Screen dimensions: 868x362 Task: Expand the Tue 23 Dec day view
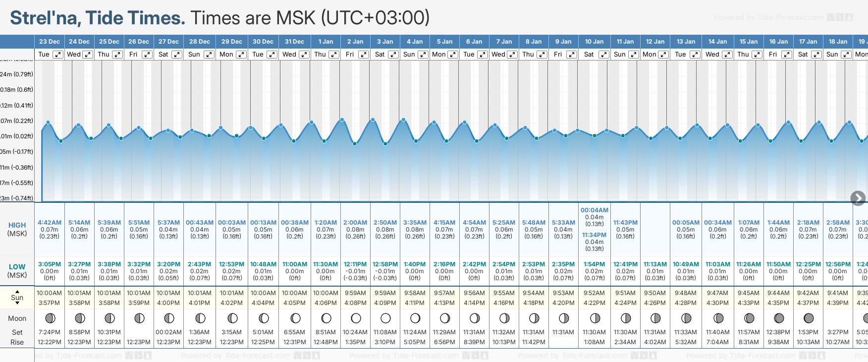click(x=58, y=55)
